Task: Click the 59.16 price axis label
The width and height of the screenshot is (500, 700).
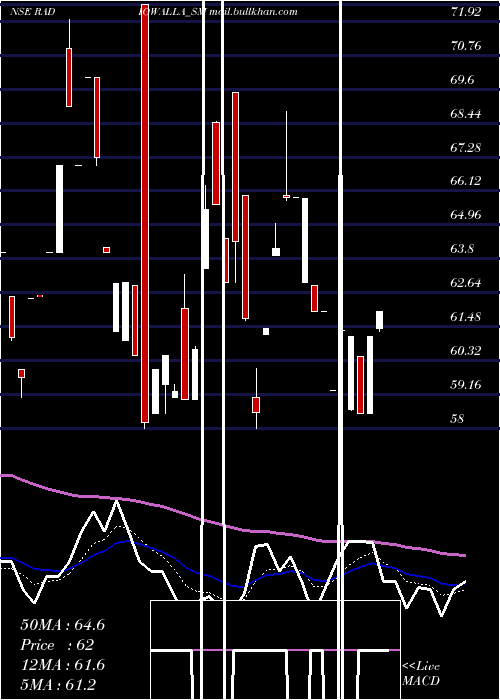Action: 466,384
